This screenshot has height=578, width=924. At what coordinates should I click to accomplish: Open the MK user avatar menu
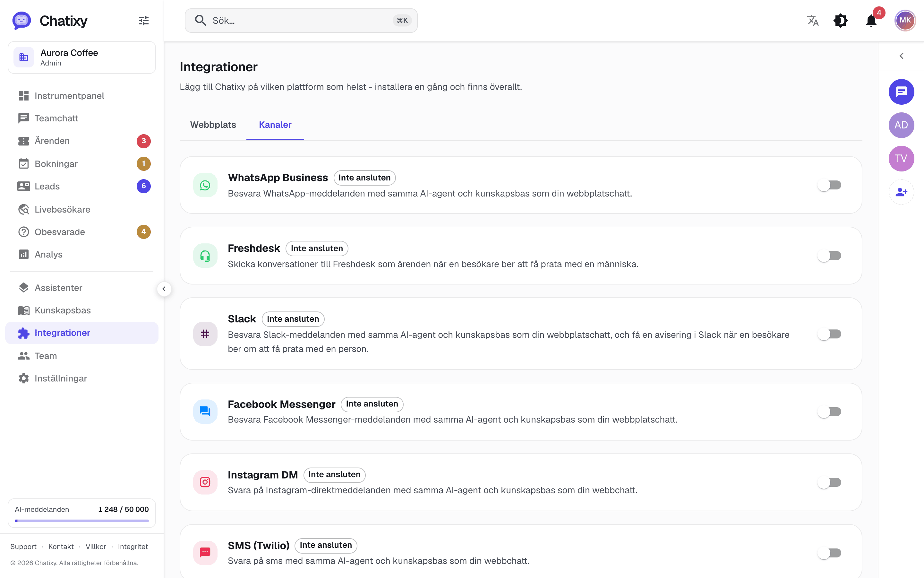pos(905,20)
